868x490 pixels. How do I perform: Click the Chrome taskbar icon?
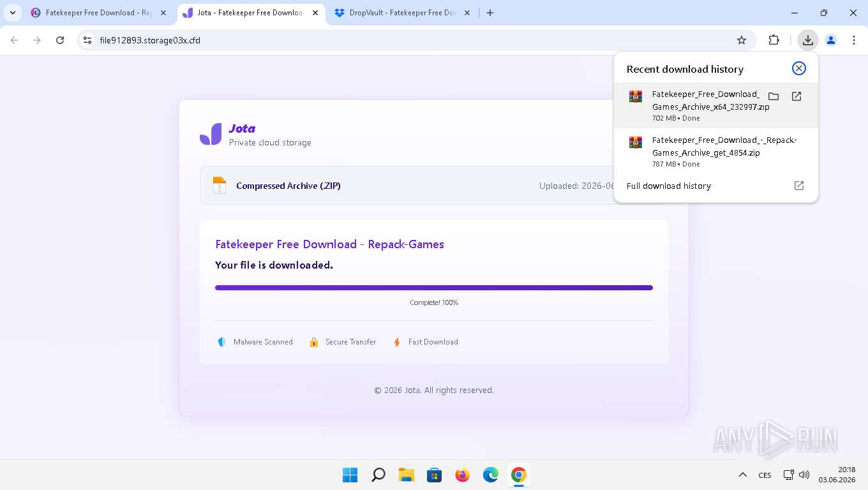(519, 475)
